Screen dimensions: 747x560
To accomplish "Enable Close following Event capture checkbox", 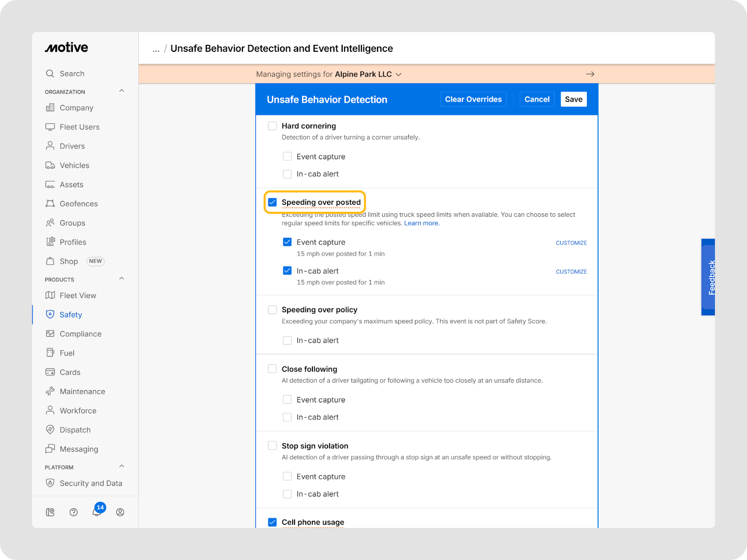I will 287,399.
